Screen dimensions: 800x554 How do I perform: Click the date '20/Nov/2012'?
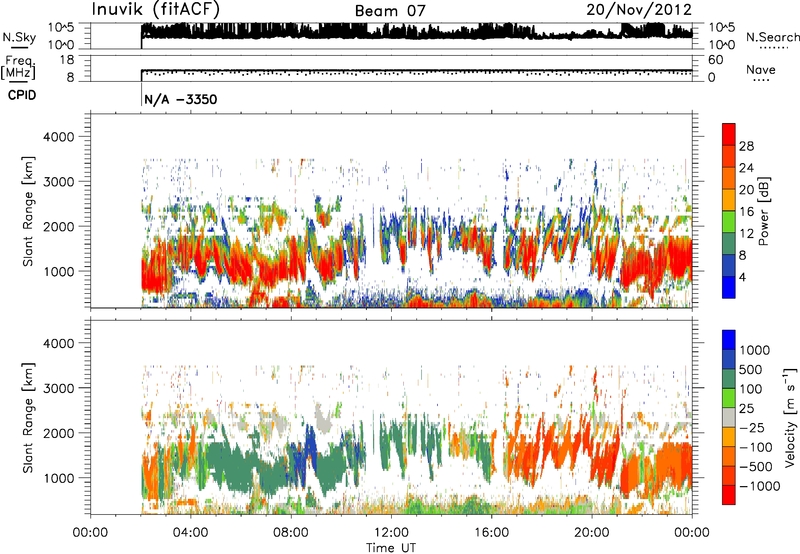click(x=639, y=10)
